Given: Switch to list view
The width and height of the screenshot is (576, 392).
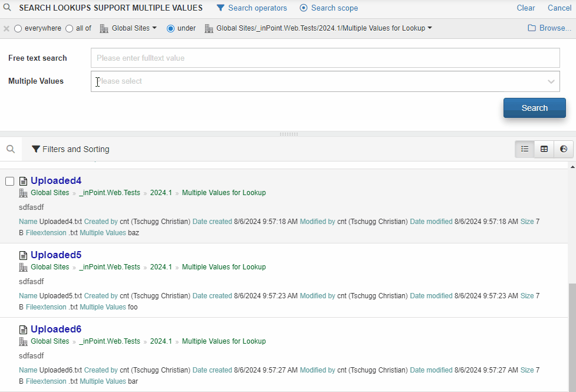Looking at the screenshot, I should (x=525, y=149).
